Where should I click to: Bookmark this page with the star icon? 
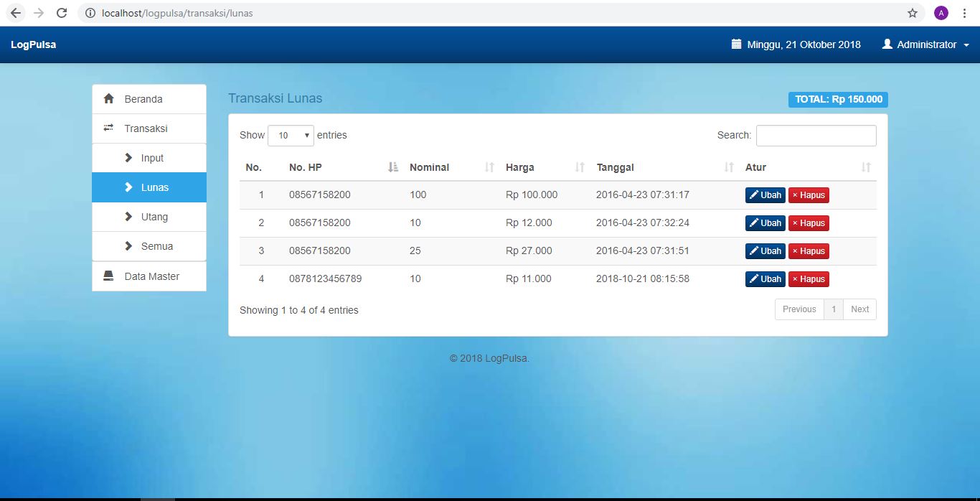tap(913, 13)
